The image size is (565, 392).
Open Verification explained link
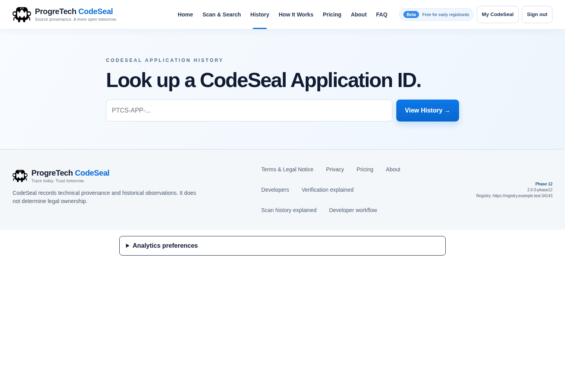[x=327, y=190]
